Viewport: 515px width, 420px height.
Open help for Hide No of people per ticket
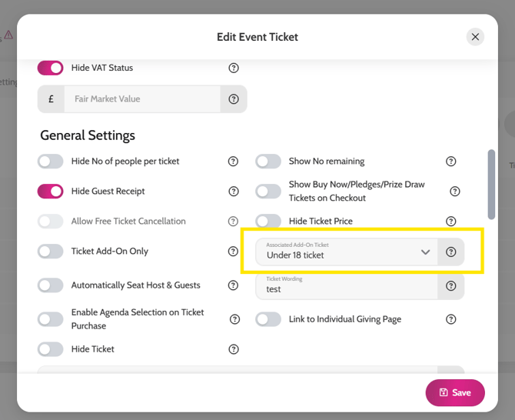[234, 162]
